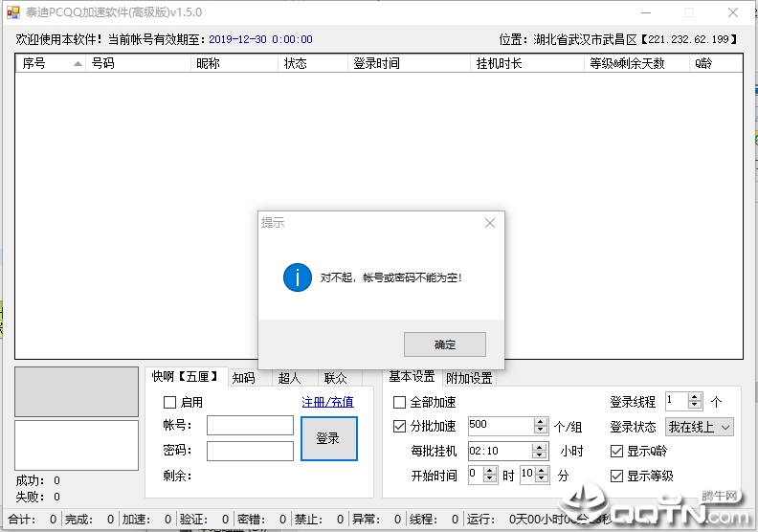
Task: Click the Q龄 column header
Action: point(716,63)
